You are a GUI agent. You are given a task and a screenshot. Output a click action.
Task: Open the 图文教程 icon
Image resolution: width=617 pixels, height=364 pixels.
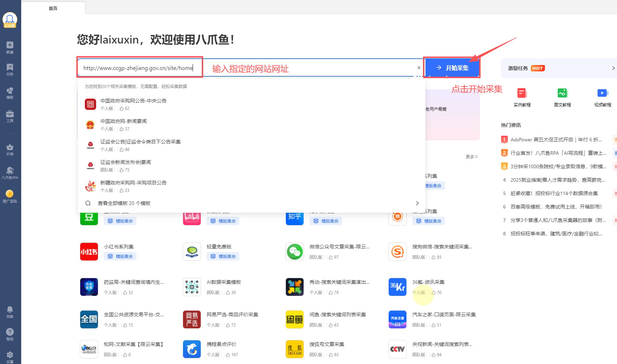[x=562, y=93]
